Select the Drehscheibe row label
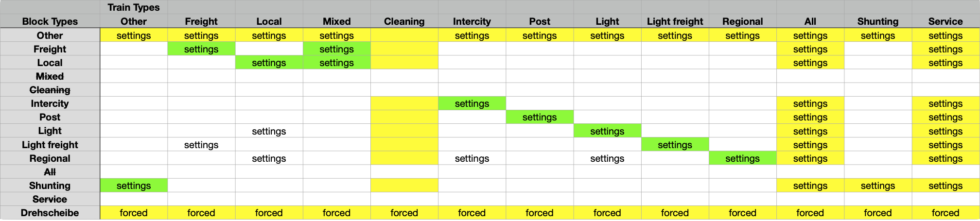This screenshot has width=980, height=221. click(x=50, y=213)
